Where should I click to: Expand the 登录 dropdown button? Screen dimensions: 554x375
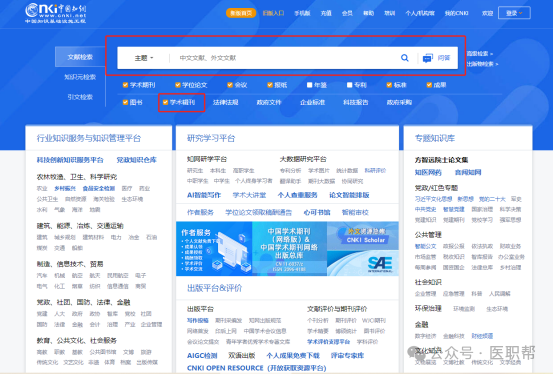click(514, 13)
